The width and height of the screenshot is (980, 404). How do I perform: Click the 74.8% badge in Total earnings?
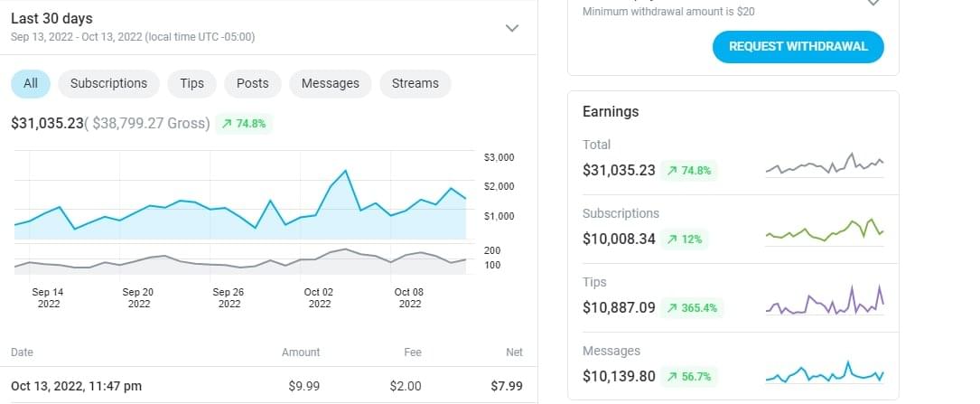click(x=688, y=170)
